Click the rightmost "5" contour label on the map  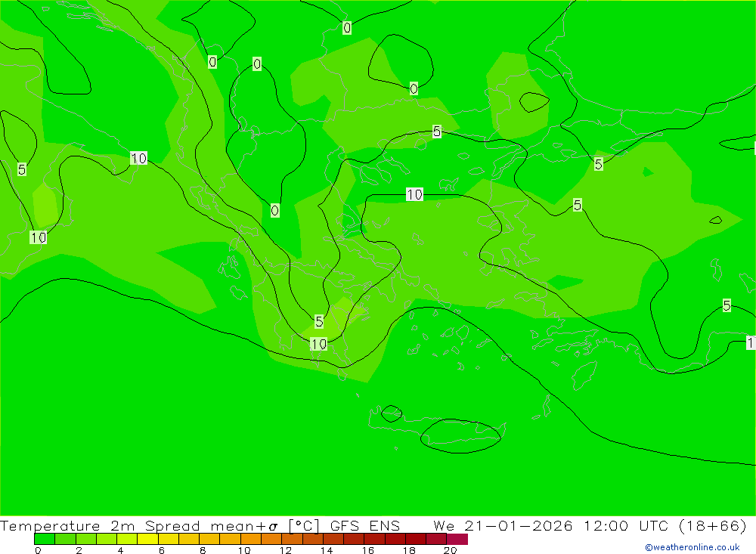(x=727, y=305)
